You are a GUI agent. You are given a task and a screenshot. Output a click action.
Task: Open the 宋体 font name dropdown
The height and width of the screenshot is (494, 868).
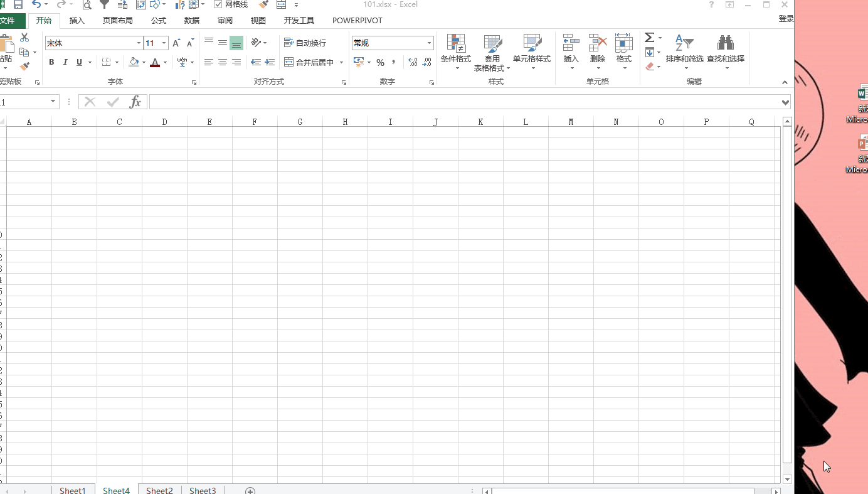pos(139,43)
